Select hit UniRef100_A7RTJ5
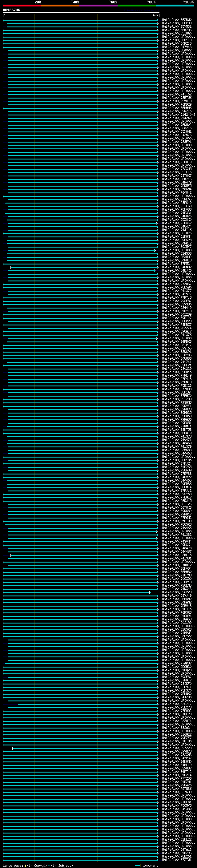The width and height of the screenshot is (197, 868). tap(177, 297)
